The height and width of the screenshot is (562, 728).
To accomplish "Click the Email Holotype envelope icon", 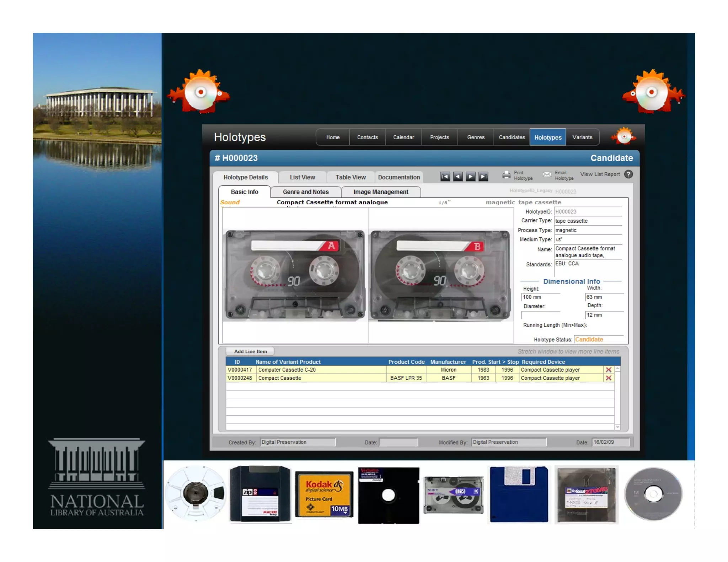I will pyautogui.click(x=547, y=174).
